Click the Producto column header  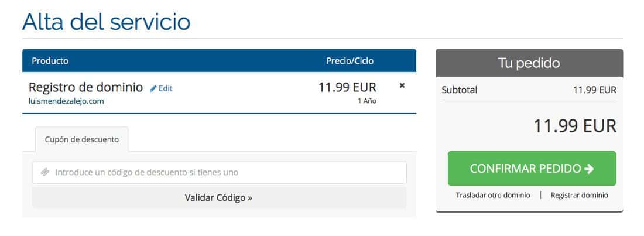click(x=50, y=61)
